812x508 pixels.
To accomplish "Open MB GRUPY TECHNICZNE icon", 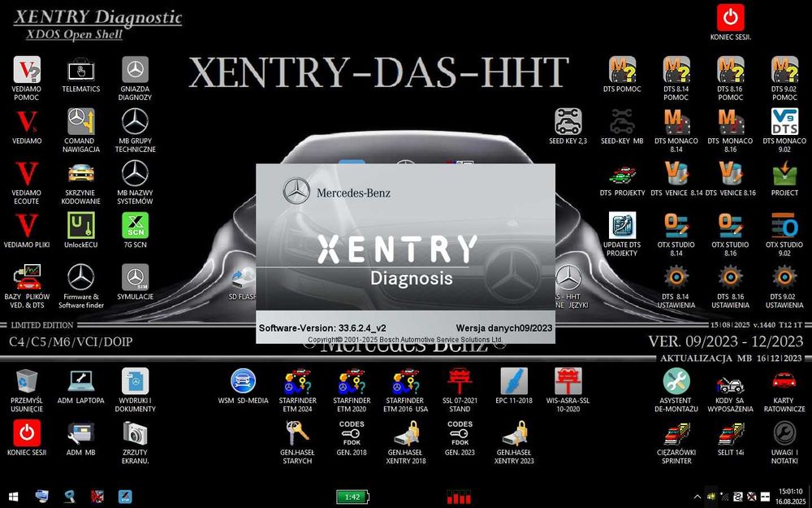I will (135, 122).
